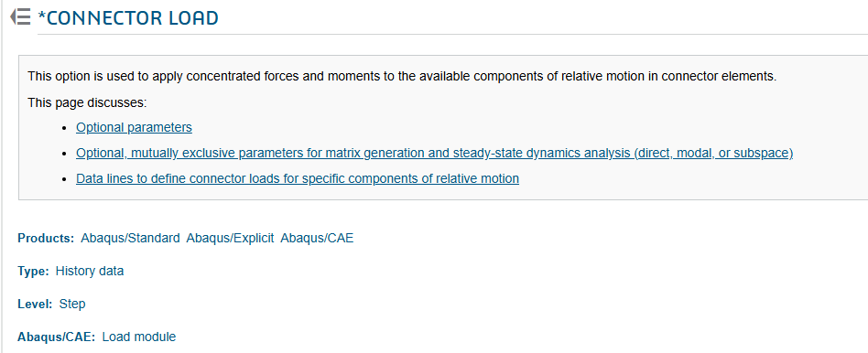Viewport: 868px width, 353px height.
Task: Open the Optional parameters link
Action: tap(134, 127)
